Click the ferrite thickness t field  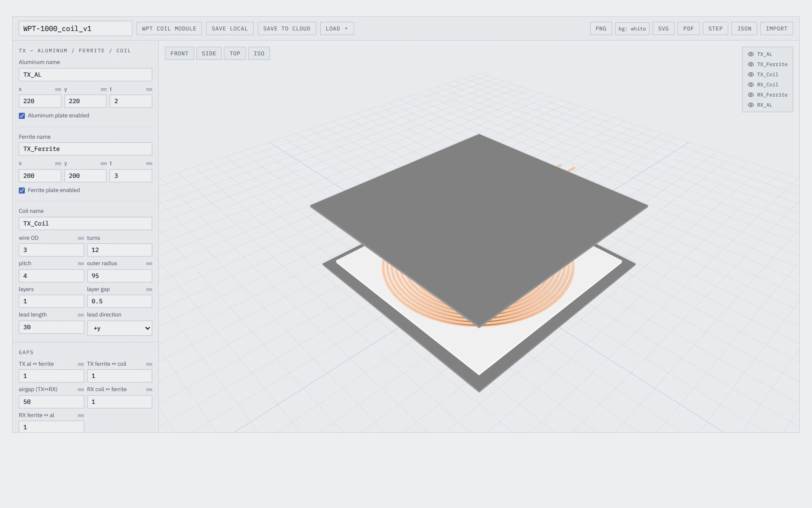point(131,176)
